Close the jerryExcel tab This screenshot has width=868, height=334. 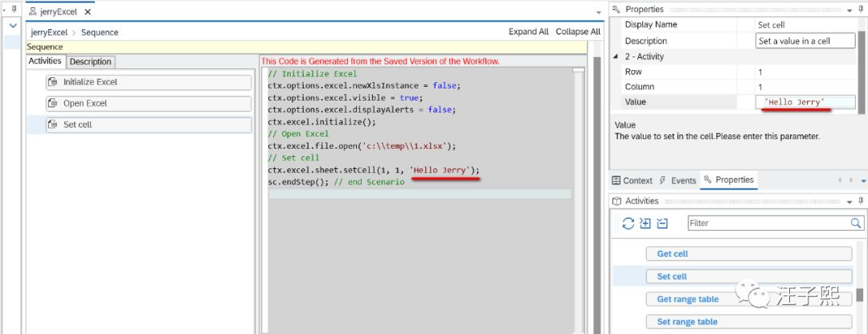click(88, 11)
